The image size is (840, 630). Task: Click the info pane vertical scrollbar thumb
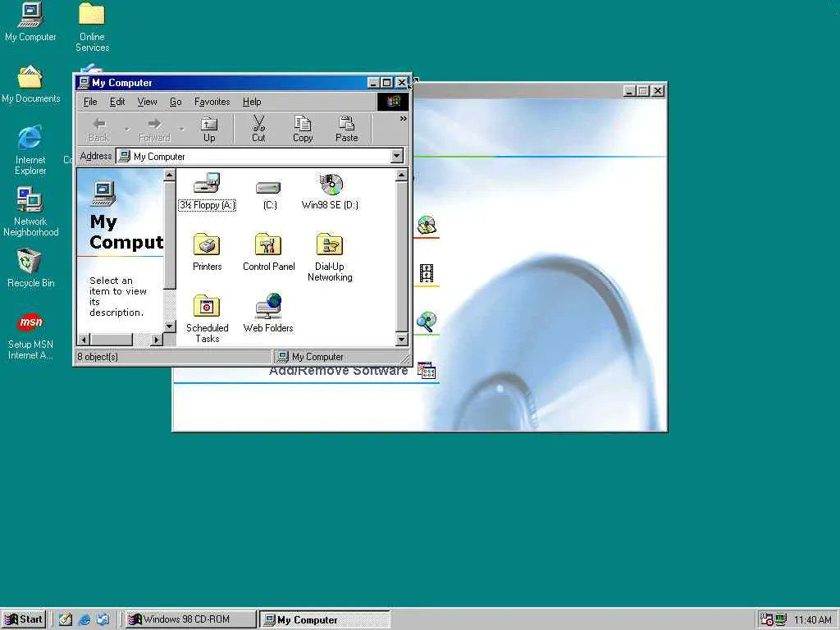pyautogui.click(x=169, y=235)
